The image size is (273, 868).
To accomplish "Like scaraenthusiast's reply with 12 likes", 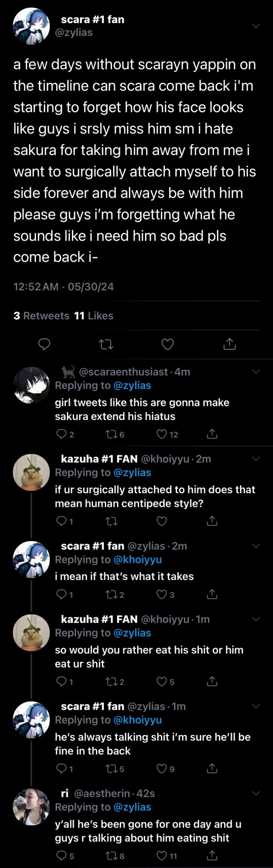I will 162,434.
